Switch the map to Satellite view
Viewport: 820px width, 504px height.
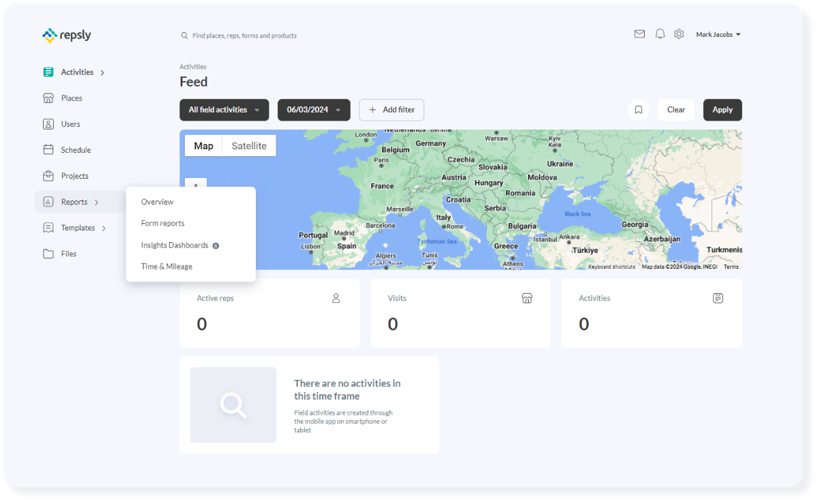click(248, 145)
